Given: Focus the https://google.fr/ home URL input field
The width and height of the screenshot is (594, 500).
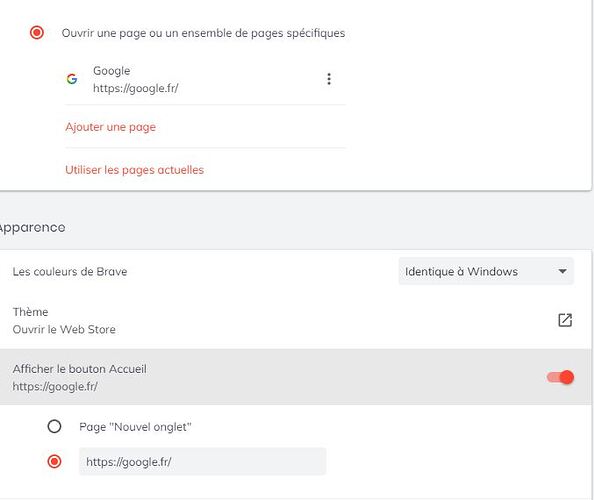Looking at the screenshot, I should tap(203, 461).
